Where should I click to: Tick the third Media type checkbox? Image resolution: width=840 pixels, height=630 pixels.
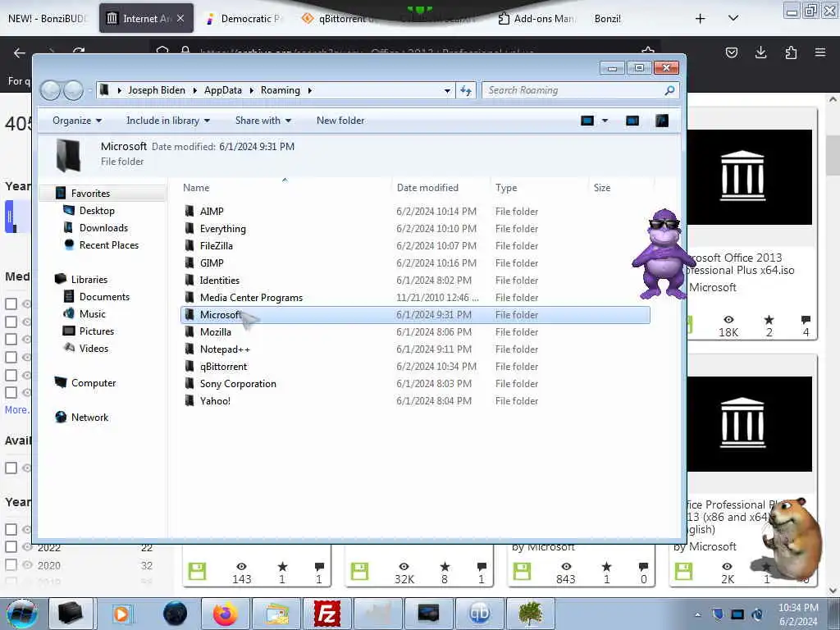[x=11, y=339]
